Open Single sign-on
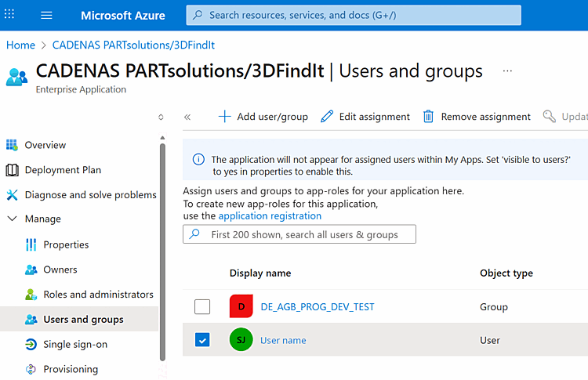 point(75,345)
